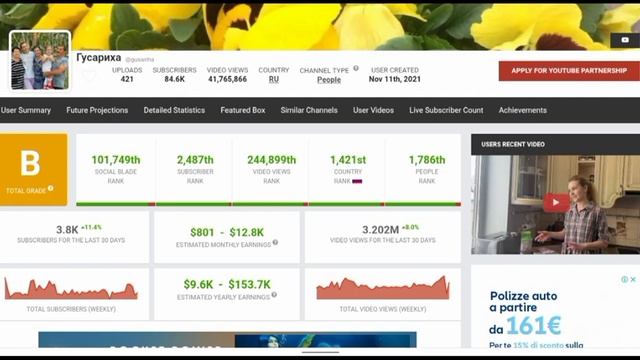This screenshot has height=360, width=640.
Task: Click the 1,786th people rank
Action: pyautogui.click(x=427, y=160)
